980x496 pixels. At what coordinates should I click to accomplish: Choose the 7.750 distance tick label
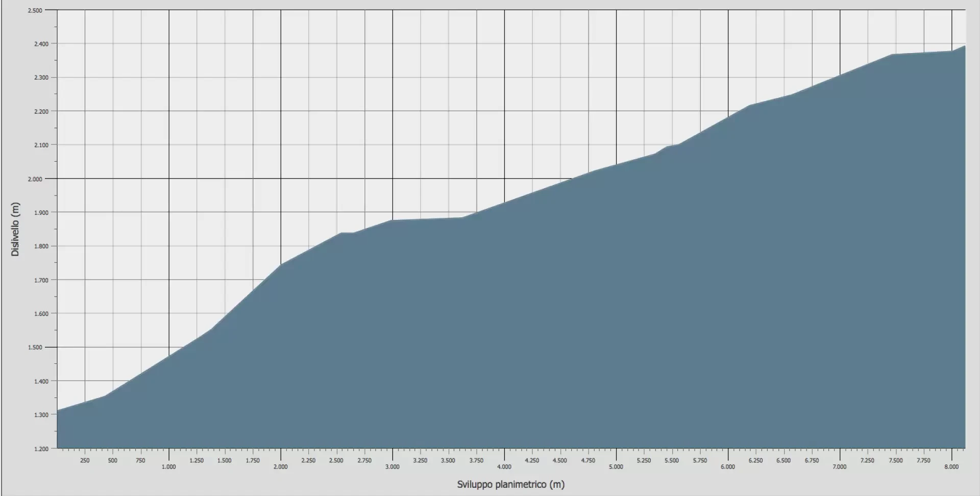[x=924, y=460]
